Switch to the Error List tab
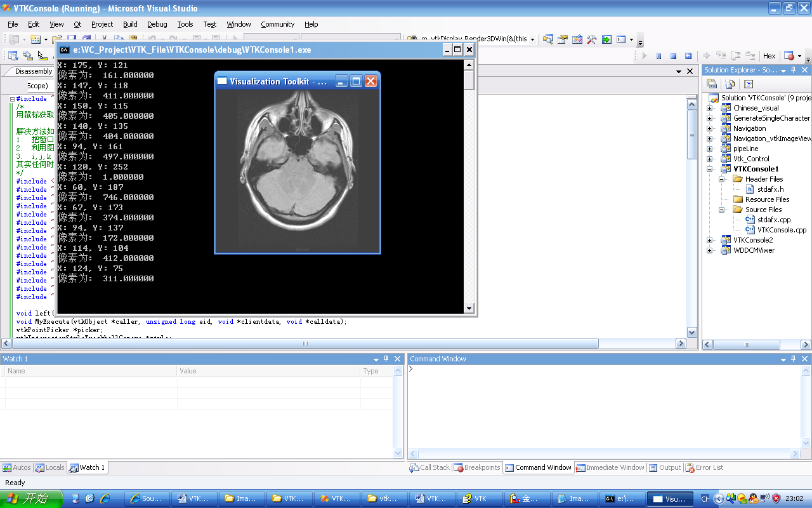The width and height of the screenshot is (812, 508). (704, 467)
